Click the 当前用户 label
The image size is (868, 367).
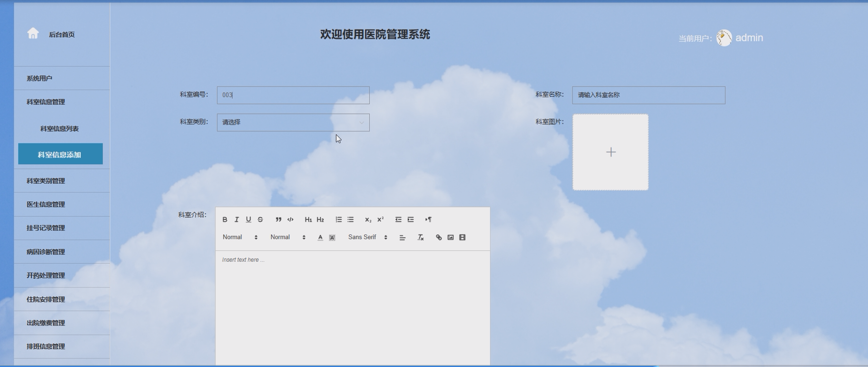tap(695, 39)
